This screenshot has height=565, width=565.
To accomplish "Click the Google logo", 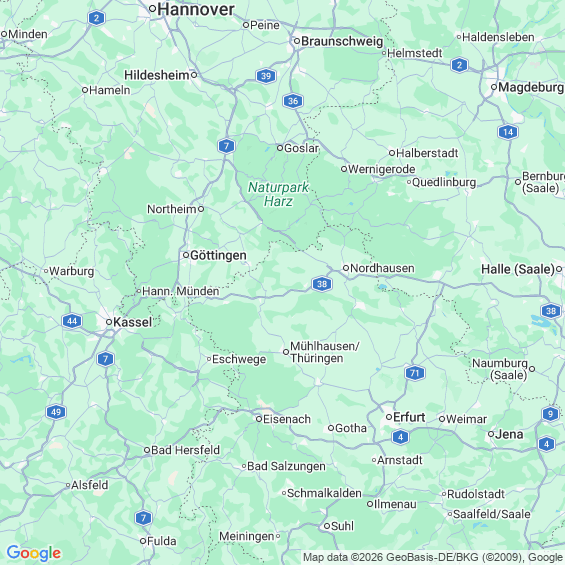I will click(34, 553).
